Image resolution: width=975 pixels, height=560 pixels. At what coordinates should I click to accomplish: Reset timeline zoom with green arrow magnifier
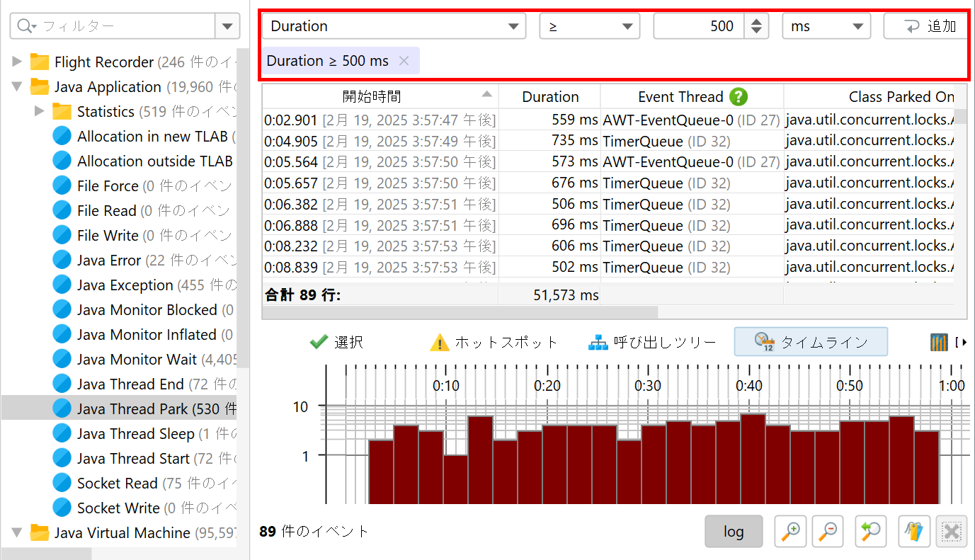click(871, 532)
